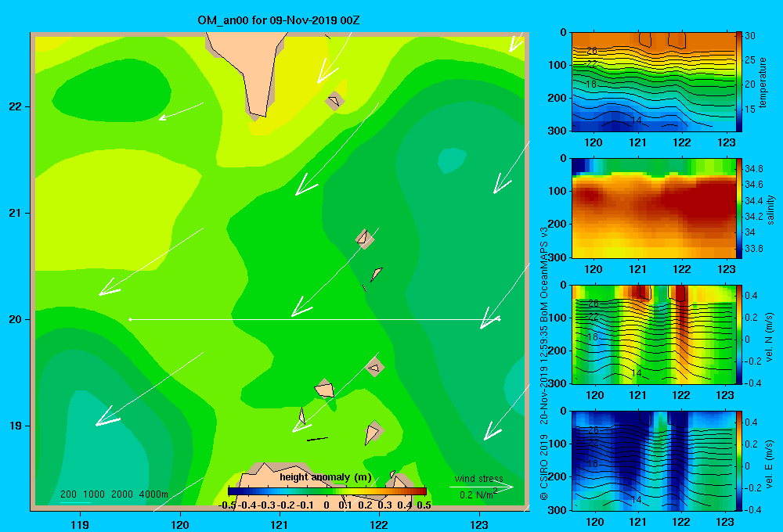Click the vertical 'temperature' axis label
Viewport: 783px width, 532px height.
click(763, 82)
